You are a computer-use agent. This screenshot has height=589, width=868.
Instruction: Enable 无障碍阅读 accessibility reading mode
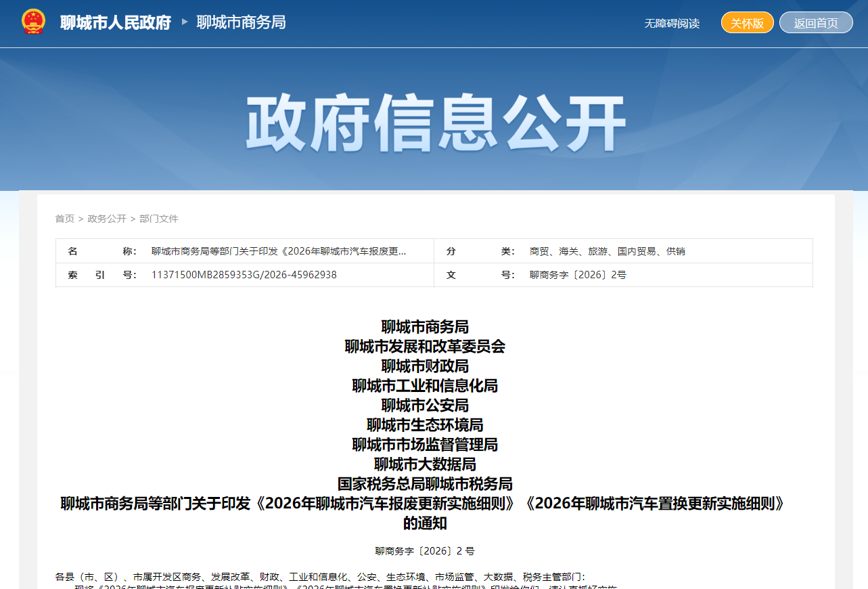[x=671, y=23]
